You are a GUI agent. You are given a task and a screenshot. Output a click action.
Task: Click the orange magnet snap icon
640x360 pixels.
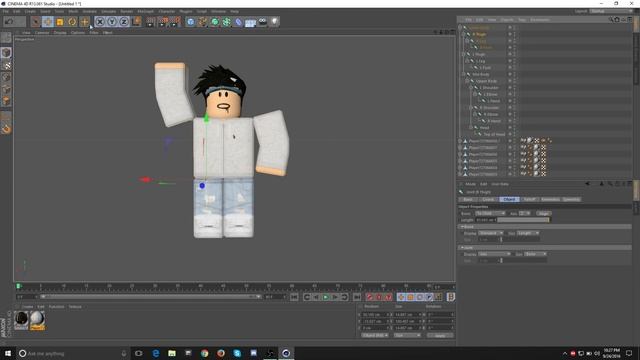click(x=6, y=129)
